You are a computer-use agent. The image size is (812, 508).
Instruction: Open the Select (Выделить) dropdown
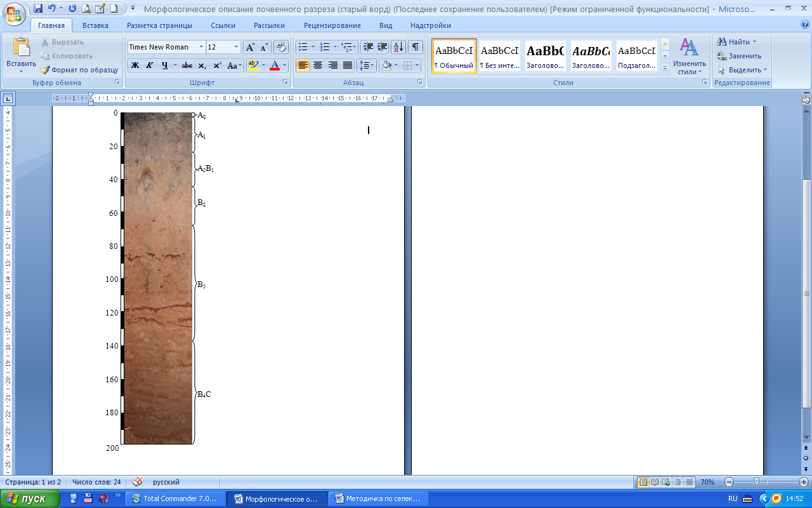pyautogui.click(x=742, y=70)
